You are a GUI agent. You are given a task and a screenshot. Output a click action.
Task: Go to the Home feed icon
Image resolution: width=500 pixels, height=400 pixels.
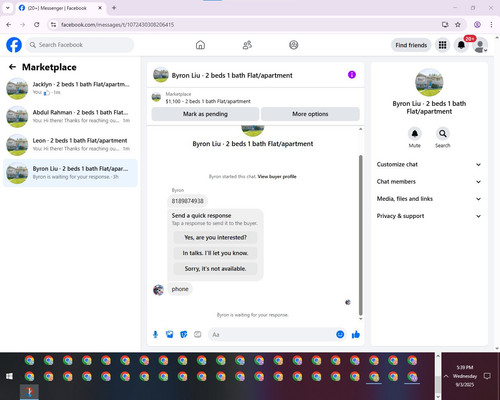200,45
